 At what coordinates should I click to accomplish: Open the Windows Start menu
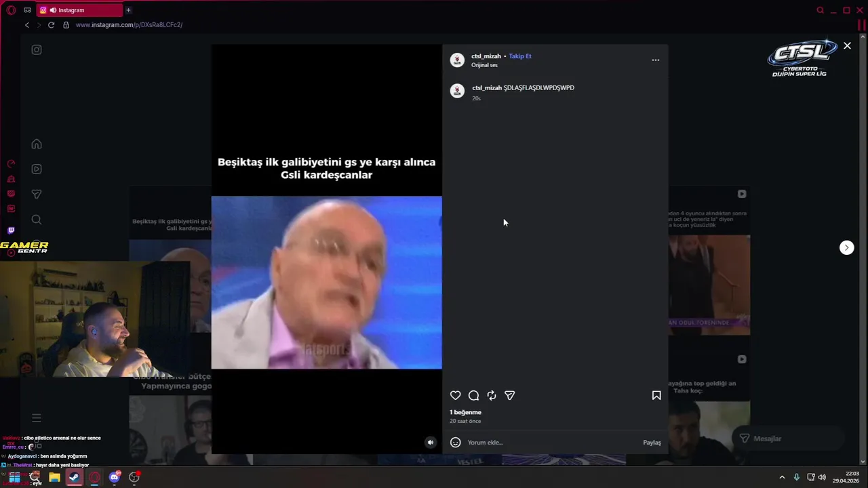14,477
